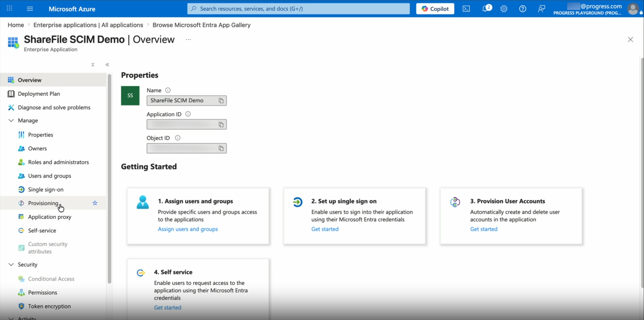Go to Enterprise applications breadcrumb

pyautogui.click(x=88, y=25)
